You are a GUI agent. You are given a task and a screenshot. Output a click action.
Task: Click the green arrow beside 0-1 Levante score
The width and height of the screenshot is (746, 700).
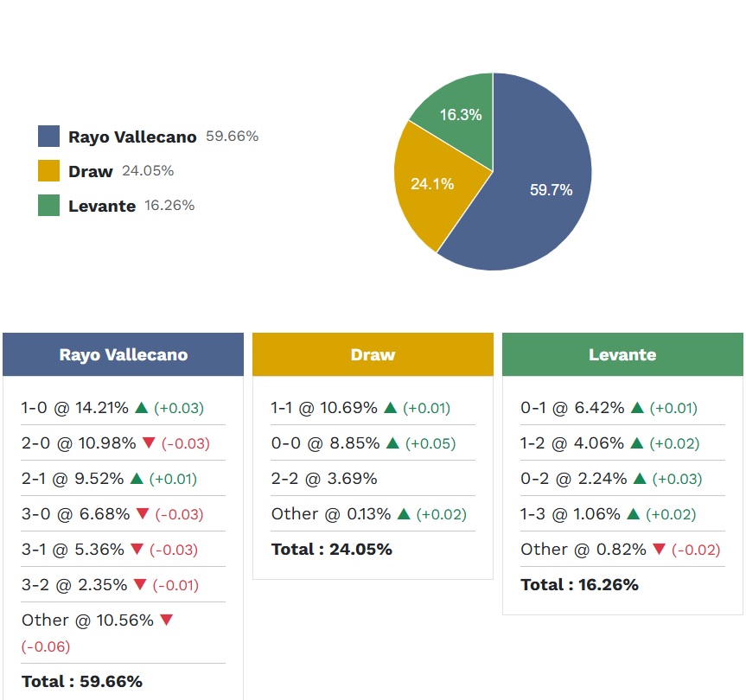(636, 408)
